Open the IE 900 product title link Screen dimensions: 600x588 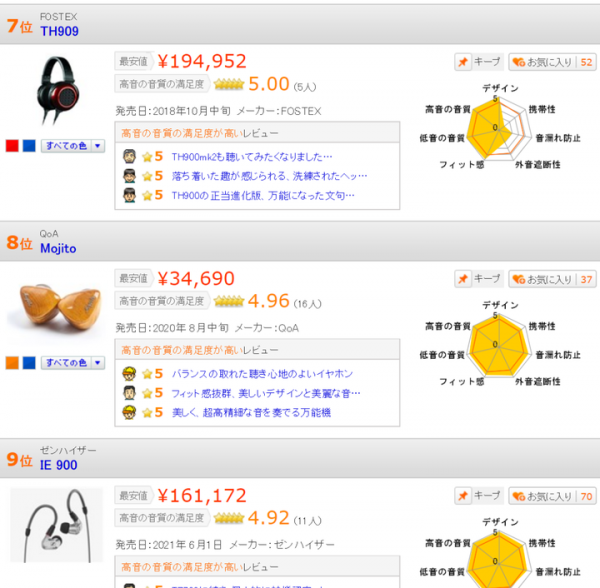(x=59, y=465)
